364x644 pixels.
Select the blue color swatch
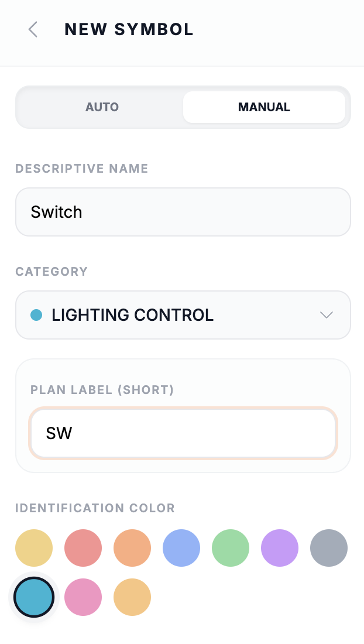[x=181, y=548]
